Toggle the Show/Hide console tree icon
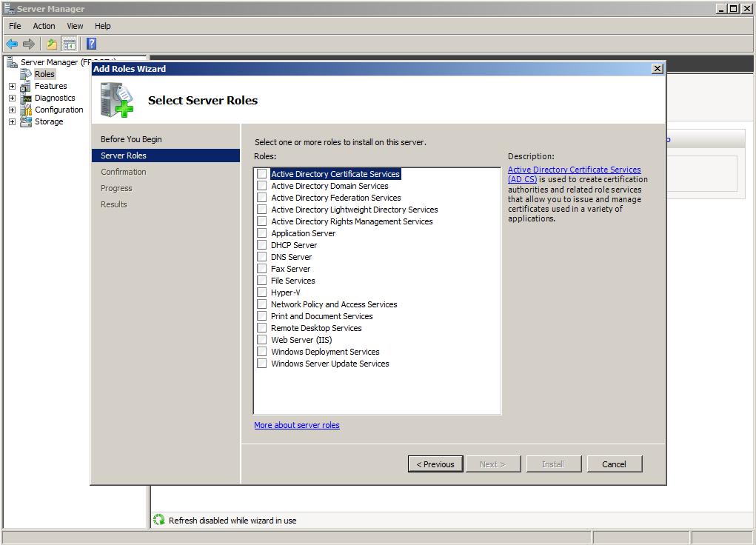Screen dimensions: 756x545 click(70, 44)
